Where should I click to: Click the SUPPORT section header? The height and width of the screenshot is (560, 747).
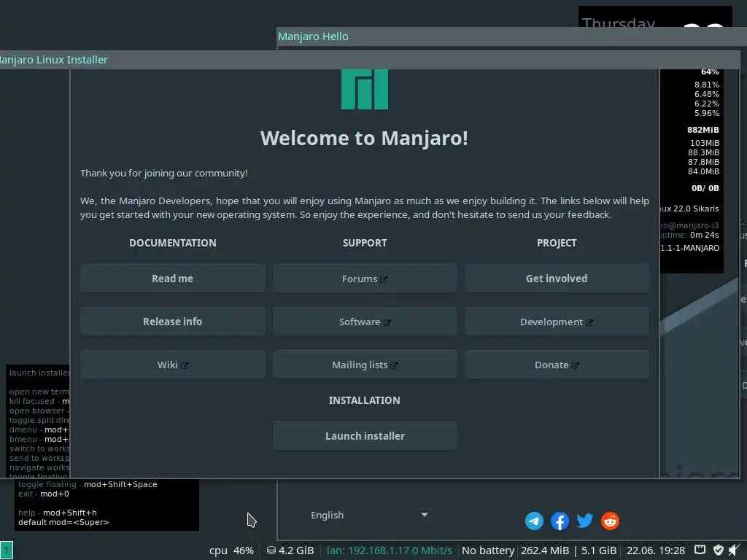point(365,243)
